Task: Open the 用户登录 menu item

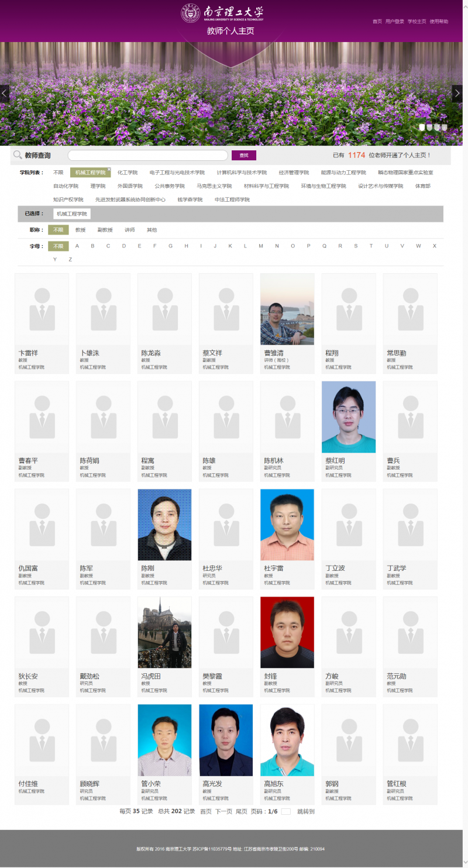Action: pos(393,20)
